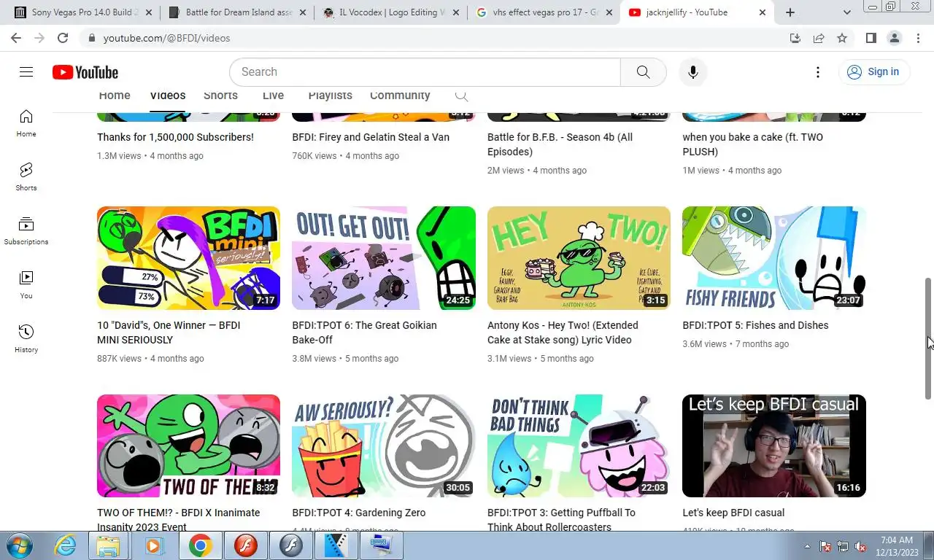Install app icon in address bar
This screenshot has height=560, width=934.
[795, 38]
